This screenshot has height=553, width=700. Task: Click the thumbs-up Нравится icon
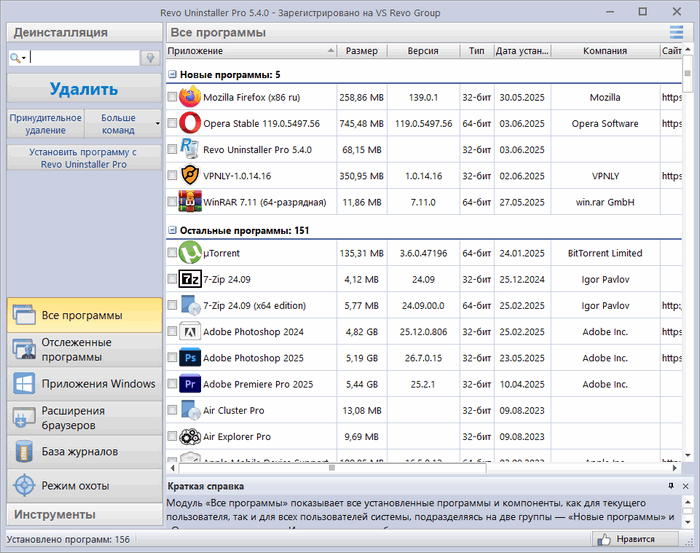coord(604,539)
